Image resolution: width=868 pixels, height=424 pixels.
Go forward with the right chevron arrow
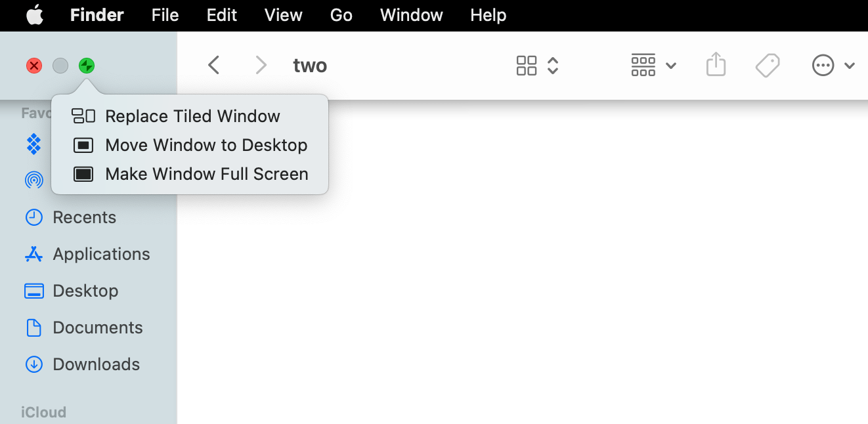(x=261, y=65)
